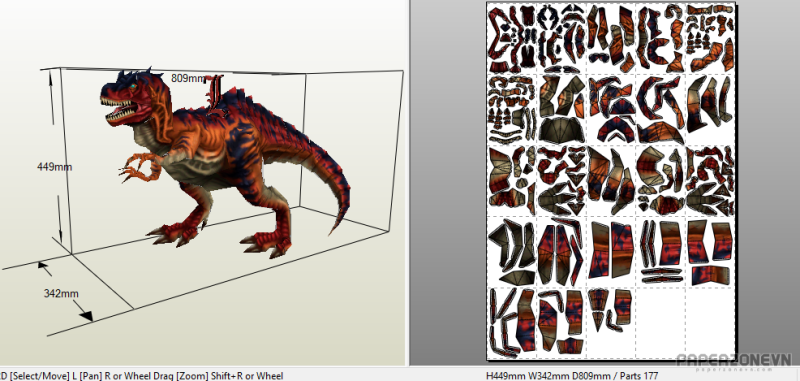Click the 342mm width dimension label
The width and height of the screenshot is (800, 381).
[61, 294]
